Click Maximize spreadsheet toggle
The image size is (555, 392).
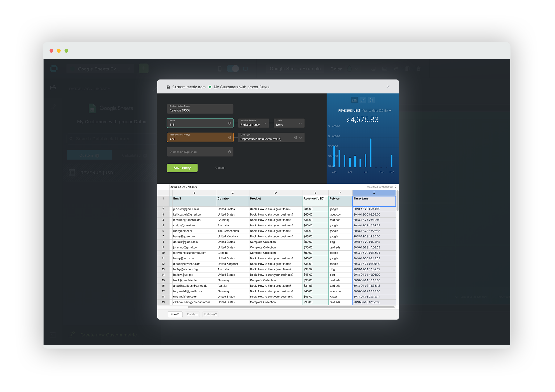[x=381, y=187]
